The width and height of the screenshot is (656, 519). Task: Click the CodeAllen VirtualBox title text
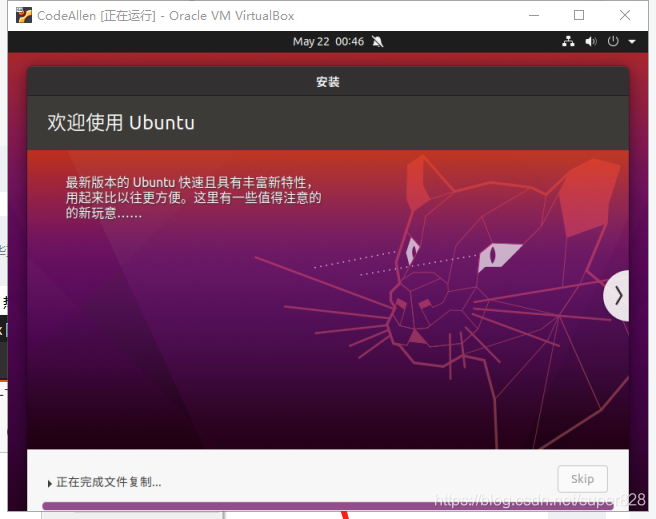click(x=166, y=16)
